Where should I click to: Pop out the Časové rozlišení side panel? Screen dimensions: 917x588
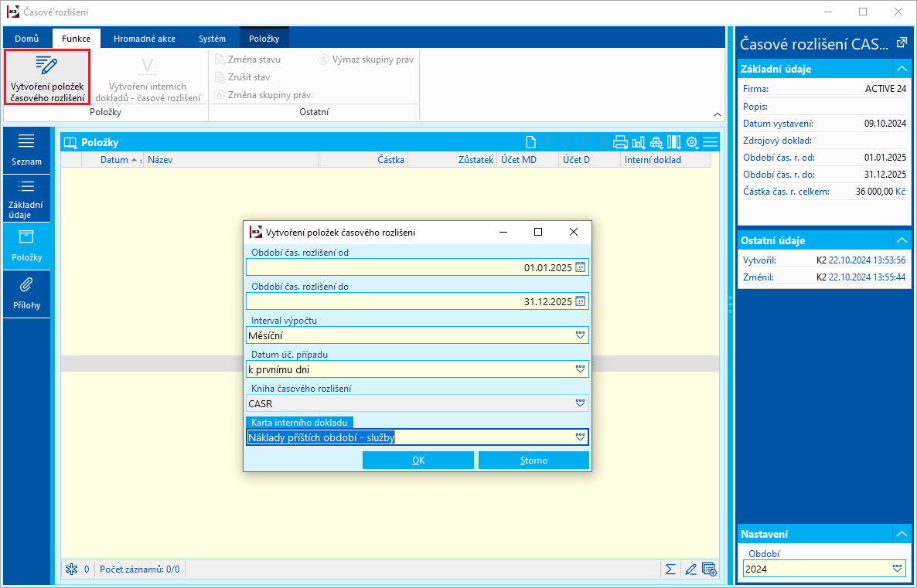coord(902,42)
